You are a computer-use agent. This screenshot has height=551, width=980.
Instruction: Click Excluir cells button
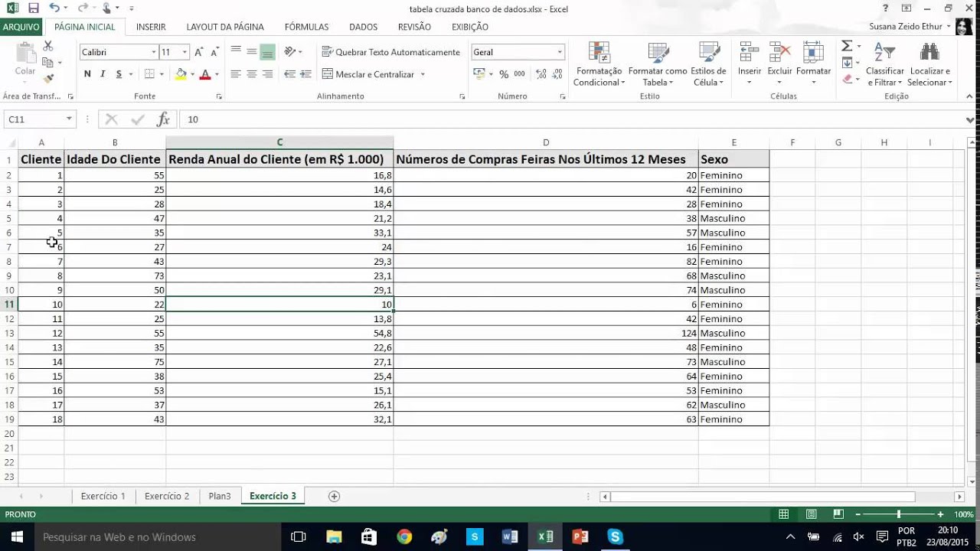click(779, 64)
